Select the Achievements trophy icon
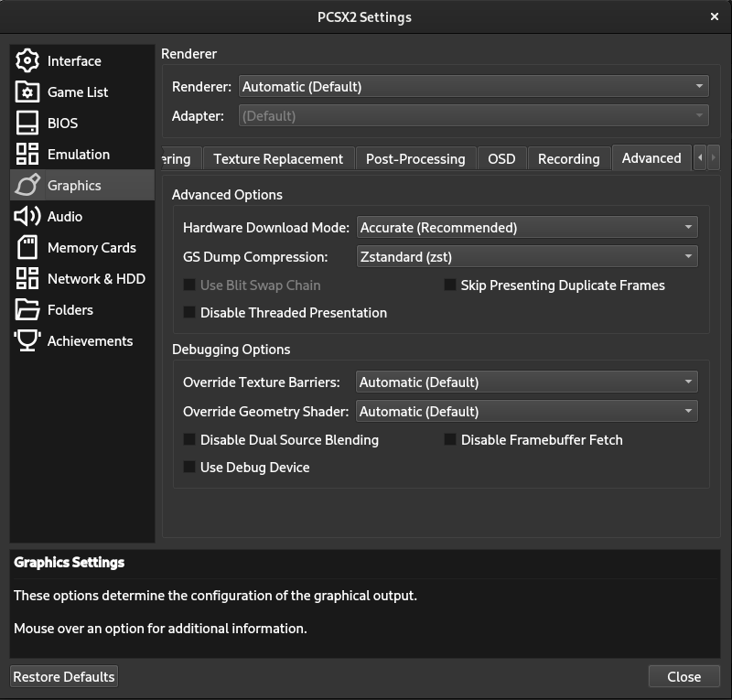 [27, 340]
